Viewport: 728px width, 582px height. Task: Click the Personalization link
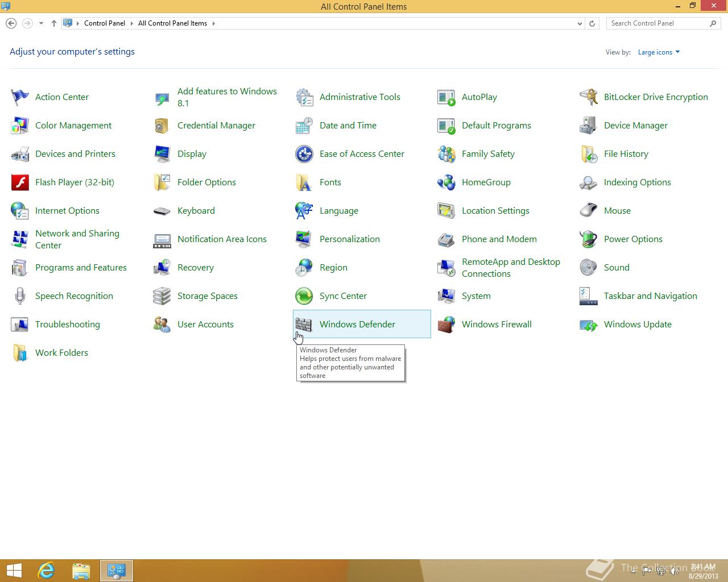pos(350,239)
